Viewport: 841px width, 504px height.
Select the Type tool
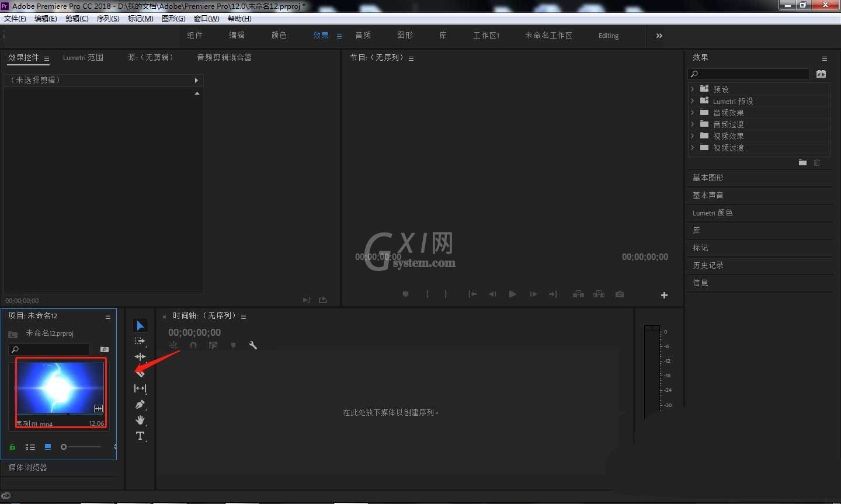[140, 436]
